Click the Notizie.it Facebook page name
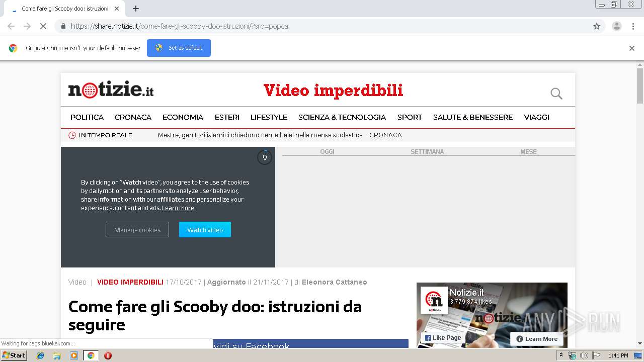 click(x=467, y=293)
